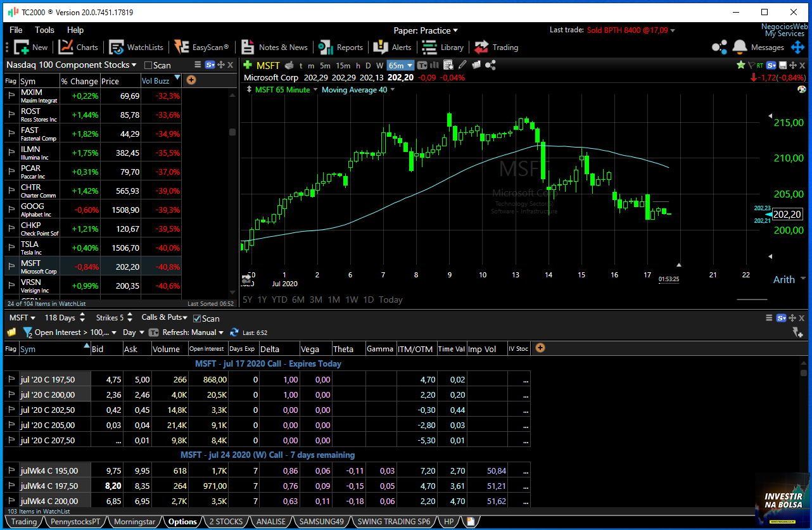The image size is (812, 530).
Task: Open the WatchLists toolbar item
Action: (x=136, y=47)
